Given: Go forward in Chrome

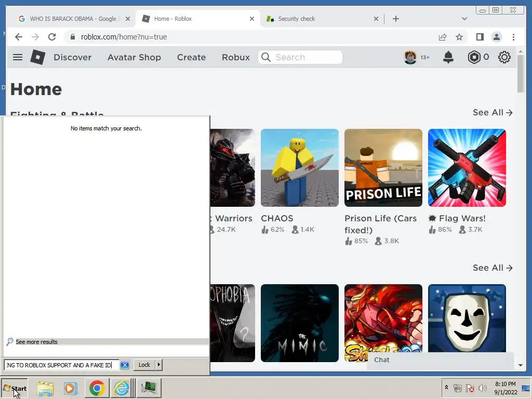Looking at the screenshot, I should [x=35, y=37].
